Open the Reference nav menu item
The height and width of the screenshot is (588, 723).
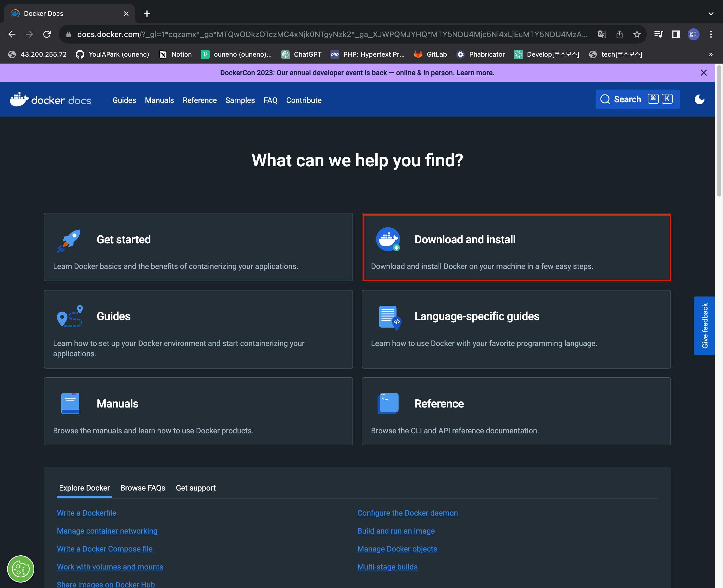click(x=200, y=100)
